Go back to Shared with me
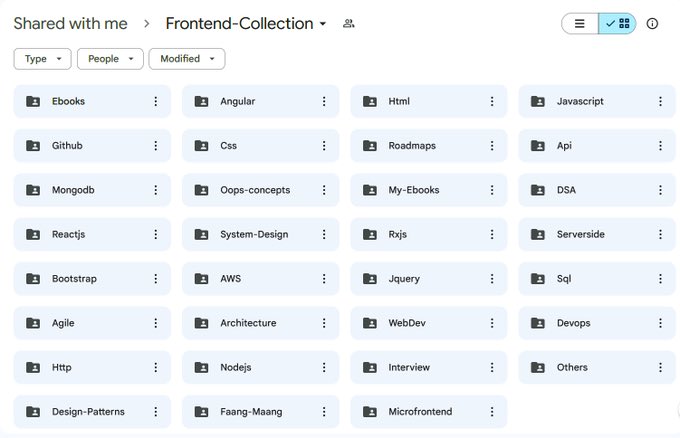680x438 pixels. (70, 23)
